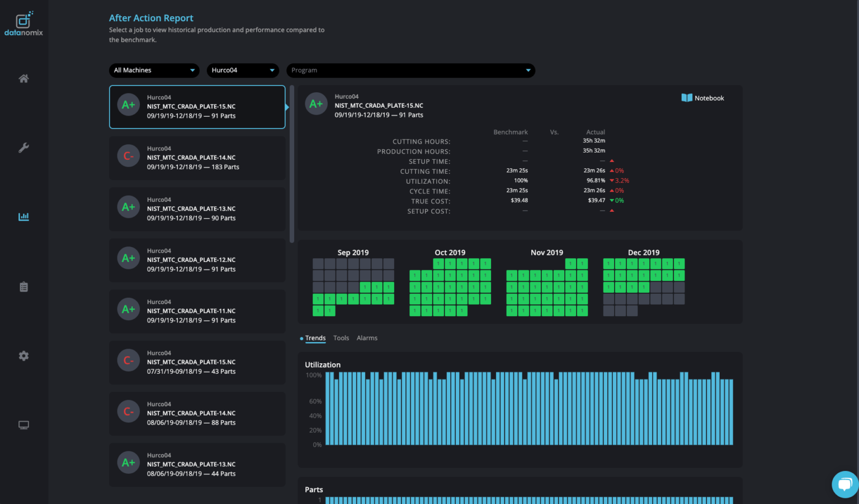
Task: Click the Datanomix logo
Action: [x=23, y=23]
